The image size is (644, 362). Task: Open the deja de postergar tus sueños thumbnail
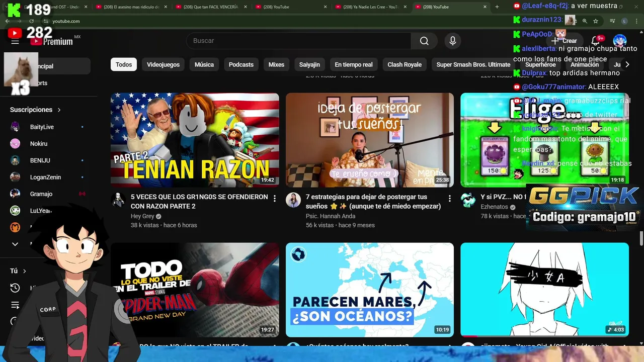[x=370, y=140]
